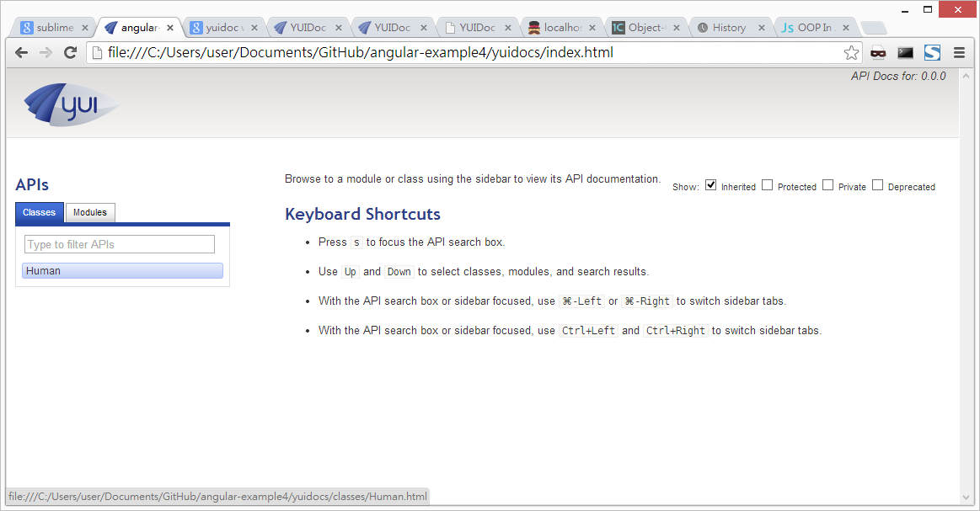This screenshot has width=980, height=511.
Task: Switch to the Modules tab
Action: (x=90, y=212)
